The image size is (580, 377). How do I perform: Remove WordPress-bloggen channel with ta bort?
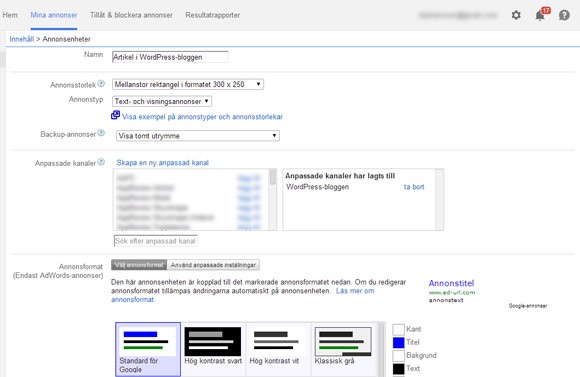(x=414, y=187)
